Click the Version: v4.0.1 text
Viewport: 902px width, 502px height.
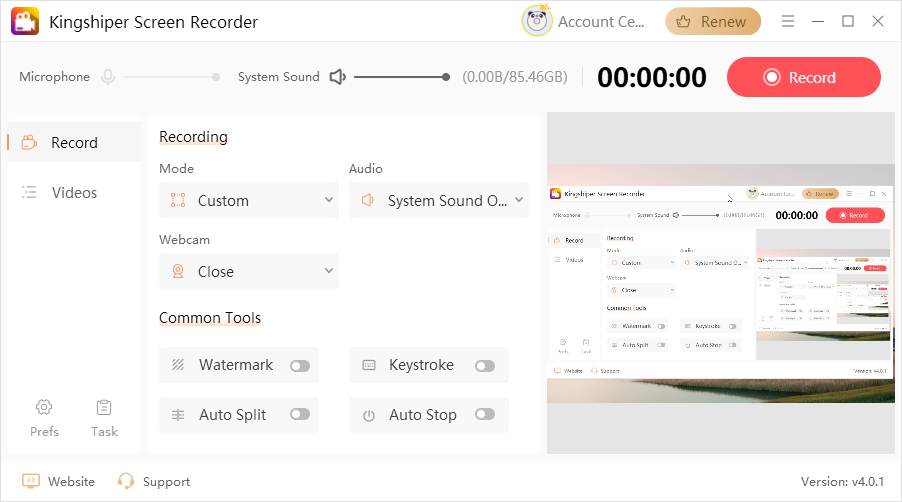click(842, 481)
